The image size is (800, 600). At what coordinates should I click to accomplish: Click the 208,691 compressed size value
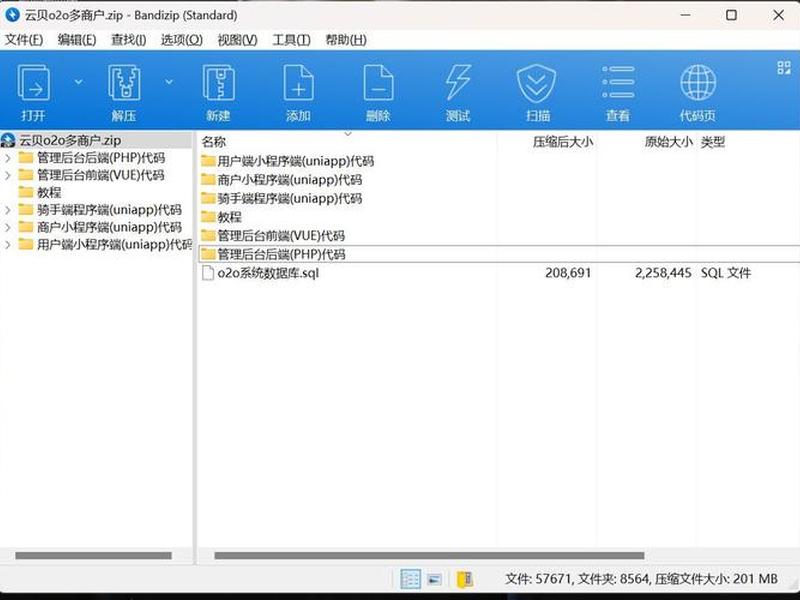(568, 273)
